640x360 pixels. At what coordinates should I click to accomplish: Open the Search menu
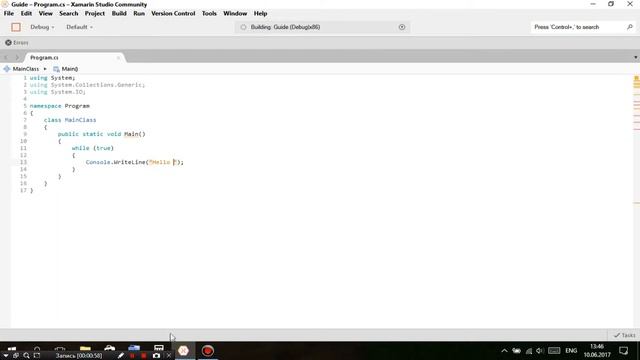click(x=69, y=13)
